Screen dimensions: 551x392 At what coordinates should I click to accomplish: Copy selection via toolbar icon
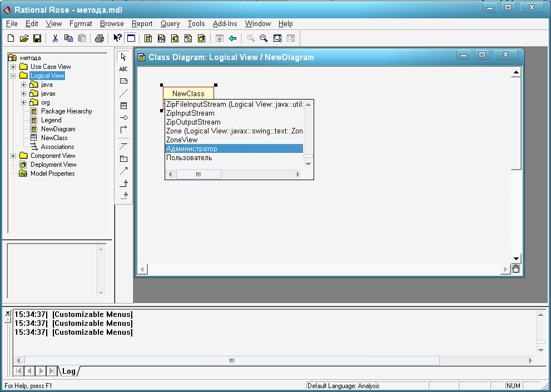[x=68, y=38]
